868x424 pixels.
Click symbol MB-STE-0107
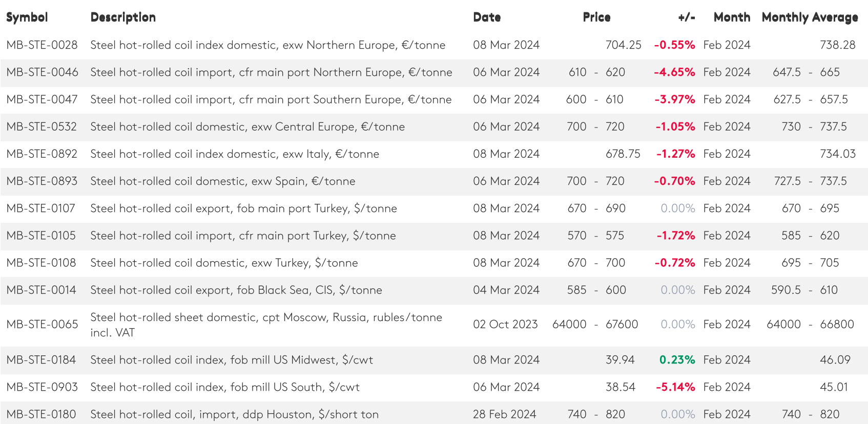[41, 208]
